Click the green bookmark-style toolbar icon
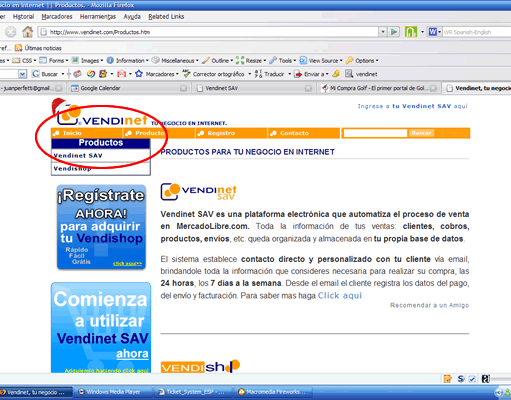511x400 pixels. coord(411,32)
